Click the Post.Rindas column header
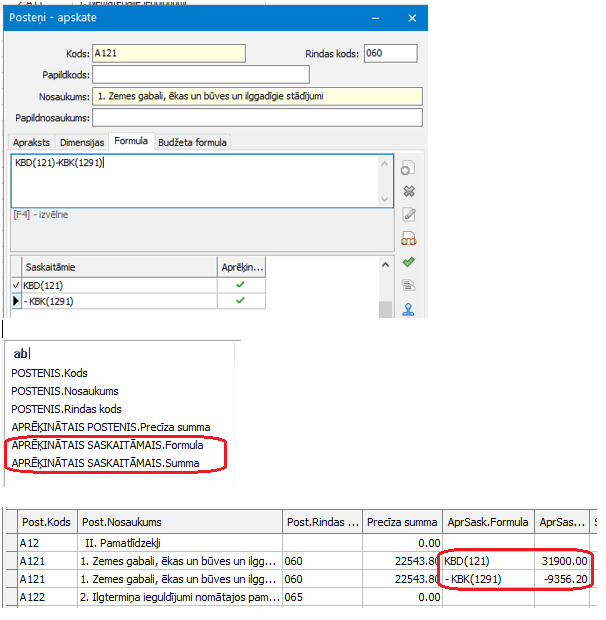 click(323, 522)
